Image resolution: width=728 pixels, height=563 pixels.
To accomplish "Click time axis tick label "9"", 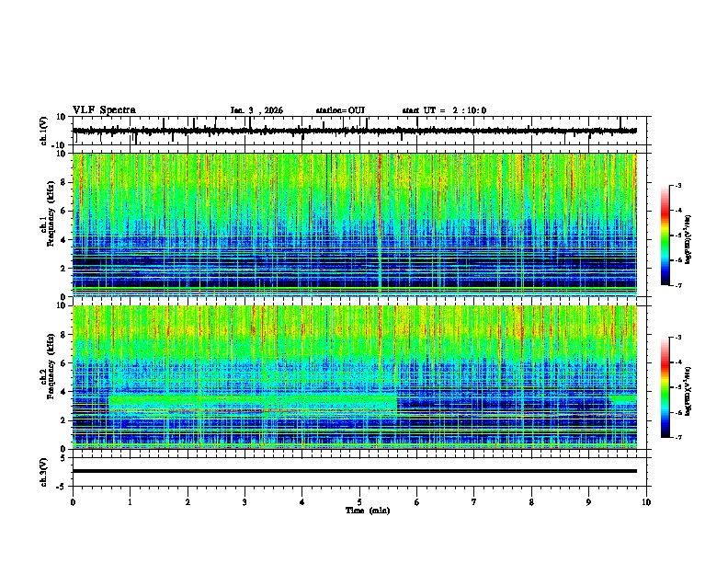I will click(588, 502).
